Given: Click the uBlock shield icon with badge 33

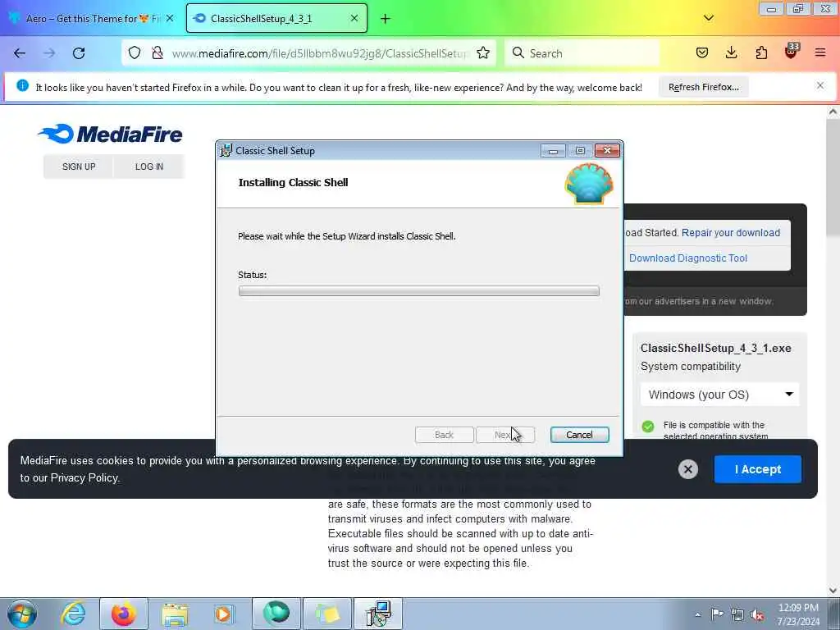Looking at the screenshot, I should pos(792,52).
